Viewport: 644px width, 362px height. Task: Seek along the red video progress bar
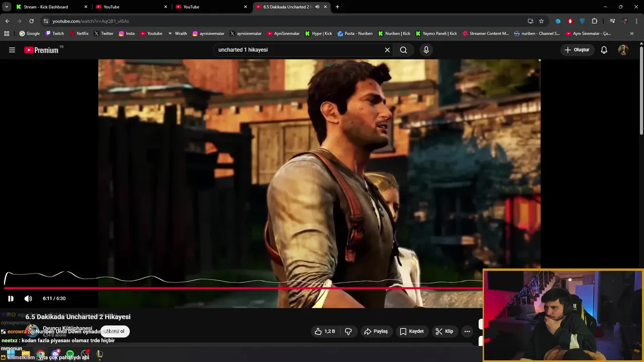243,288
